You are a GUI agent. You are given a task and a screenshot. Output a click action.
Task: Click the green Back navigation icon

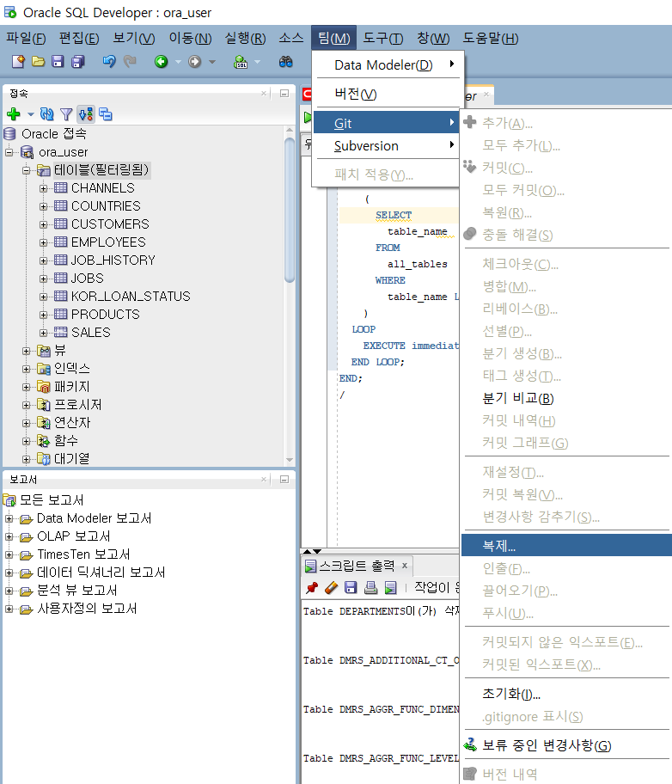(161, 62)
